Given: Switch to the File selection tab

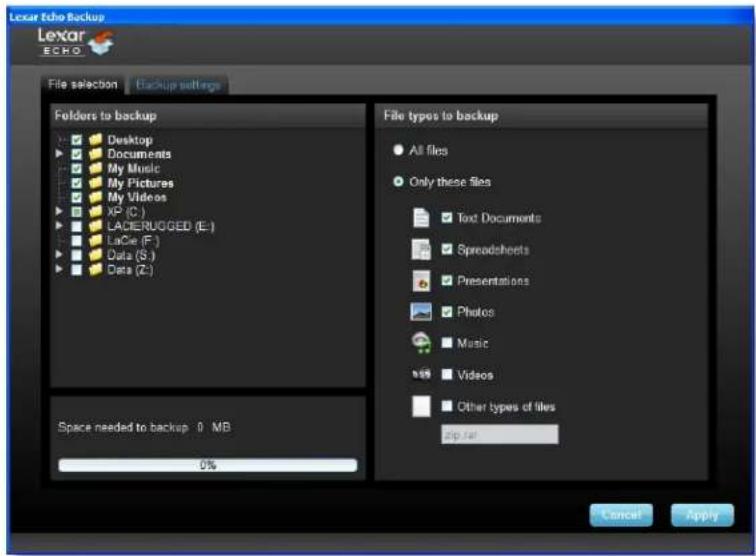Looking at the screenshot, I should pyautogui.click(x=83, y=85).
